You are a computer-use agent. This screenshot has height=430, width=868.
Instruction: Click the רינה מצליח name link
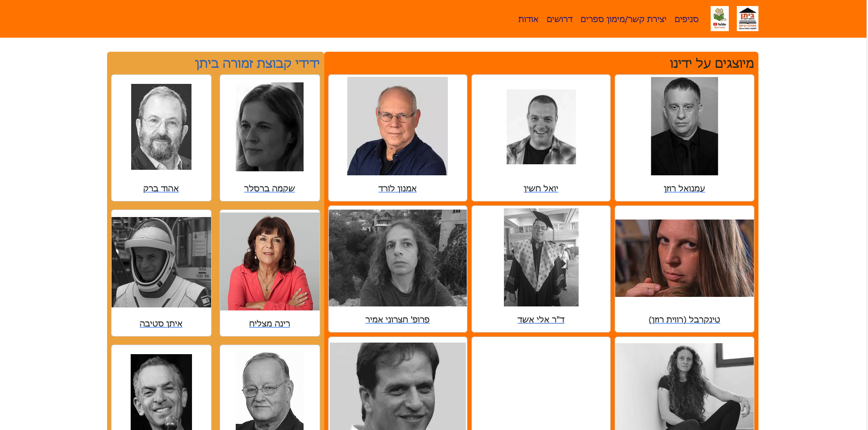[x=269, y=324]
